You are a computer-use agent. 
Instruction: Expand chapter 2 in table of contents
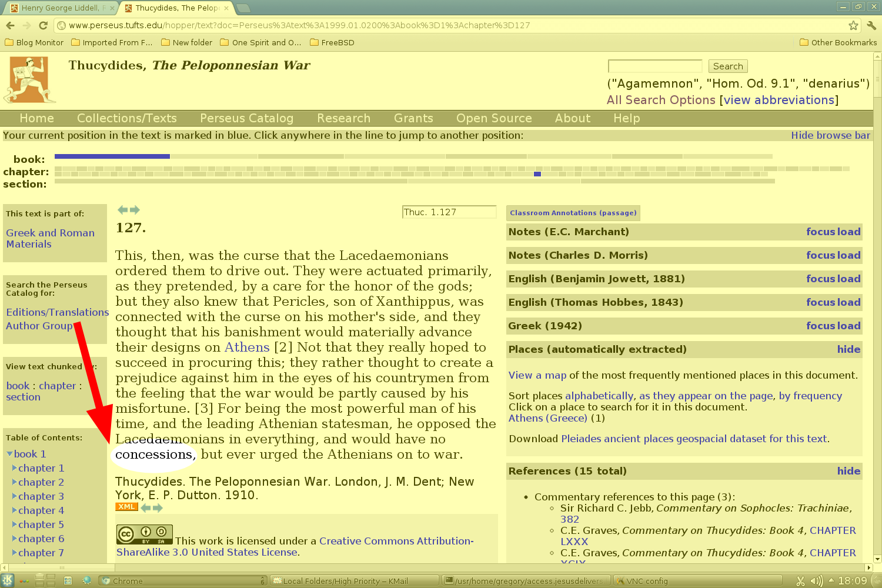(x=15, y=482)
